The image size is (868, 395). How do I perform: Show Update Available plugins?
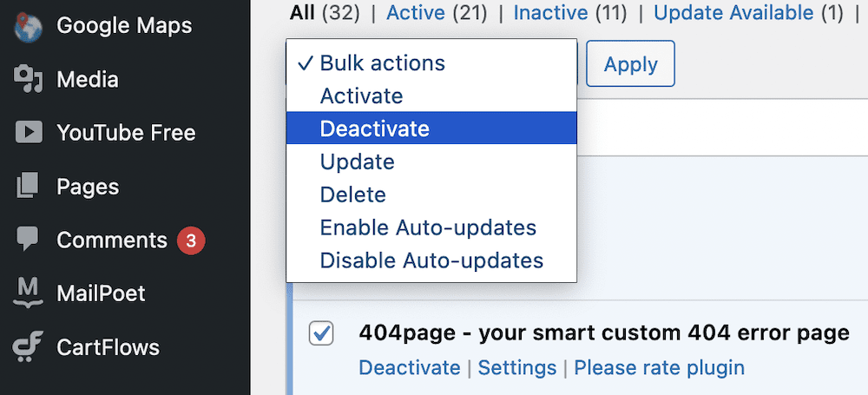pyautogui.click(x=733, y=12)
